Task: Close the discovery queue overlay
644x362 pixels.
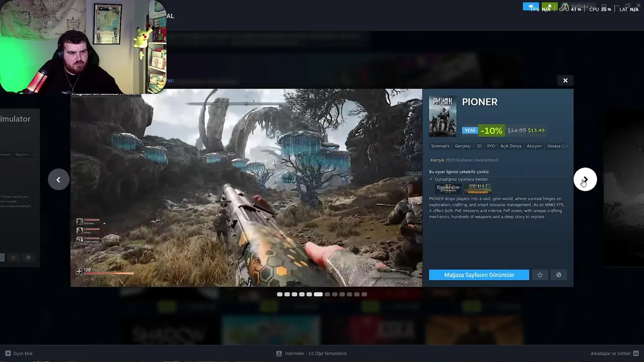Action: 565,80
